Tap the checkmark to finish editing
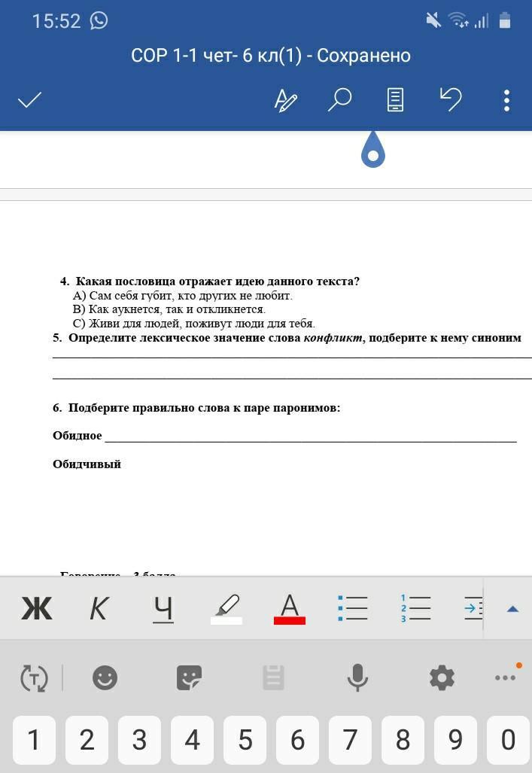This screenshot has width=532, height=773. (29, 100)
